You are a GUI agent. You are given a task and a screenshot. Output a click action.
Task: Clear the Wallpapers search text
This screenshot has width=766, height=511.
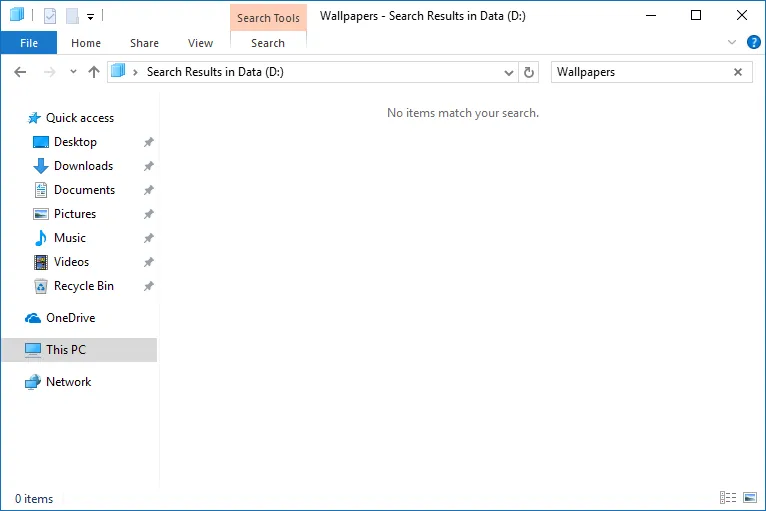738,72
